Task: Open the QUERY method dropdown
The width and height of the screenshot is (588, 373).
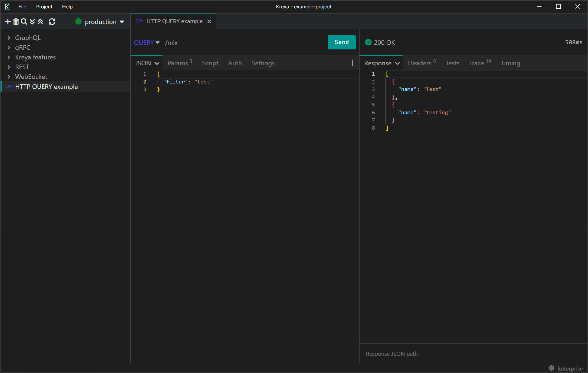Action: [147, 42]
